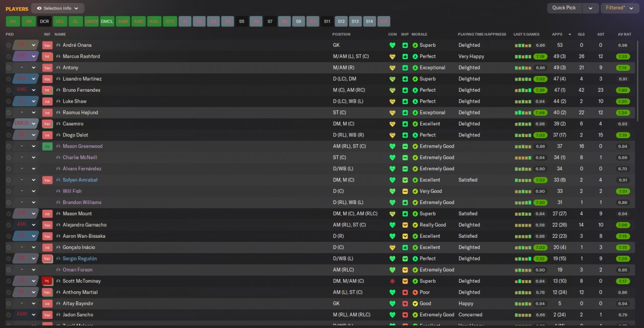The image size is (644, 328).
Task: Toggle the picked checkbox for Gonçalo Inácio
Action: pyautogui.click(x=9, y=247)
